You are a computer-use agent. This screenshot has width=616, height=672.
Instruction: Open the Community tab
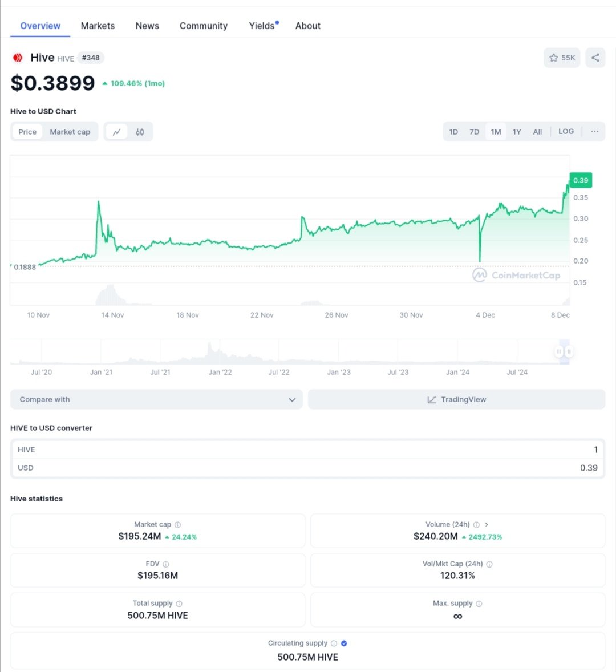click(x=203, y=26)
